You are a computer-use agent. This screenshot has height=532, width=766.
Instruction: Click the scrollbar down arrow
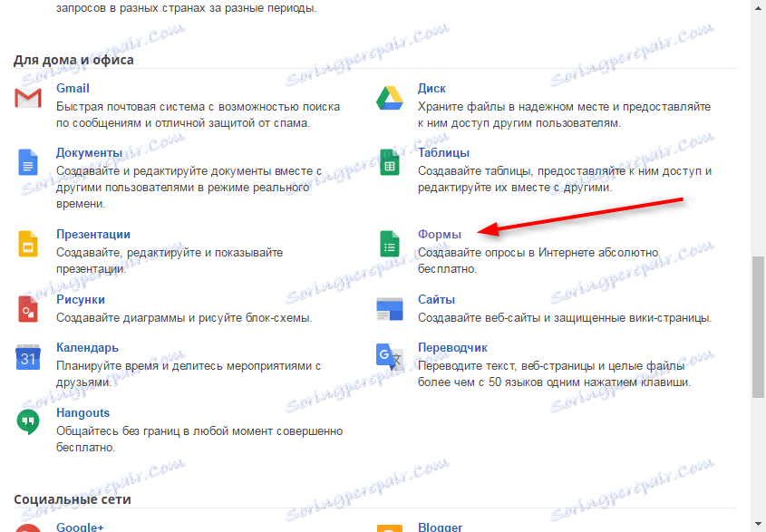[x=758, y=525]
